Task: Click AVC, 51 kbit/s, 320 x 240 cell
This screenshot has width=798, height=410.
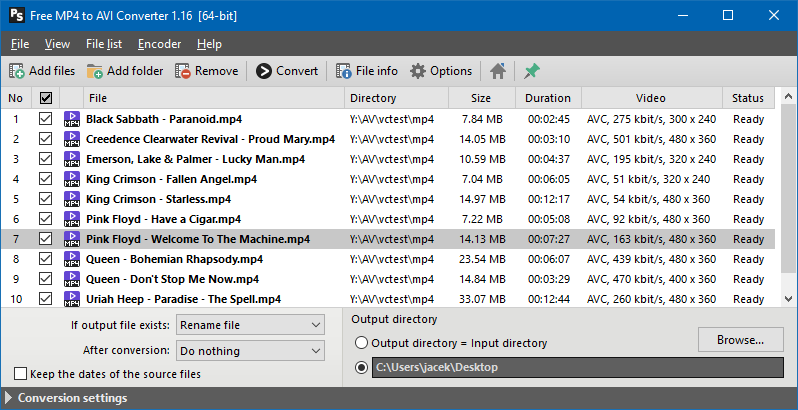Action: [648, 179]
